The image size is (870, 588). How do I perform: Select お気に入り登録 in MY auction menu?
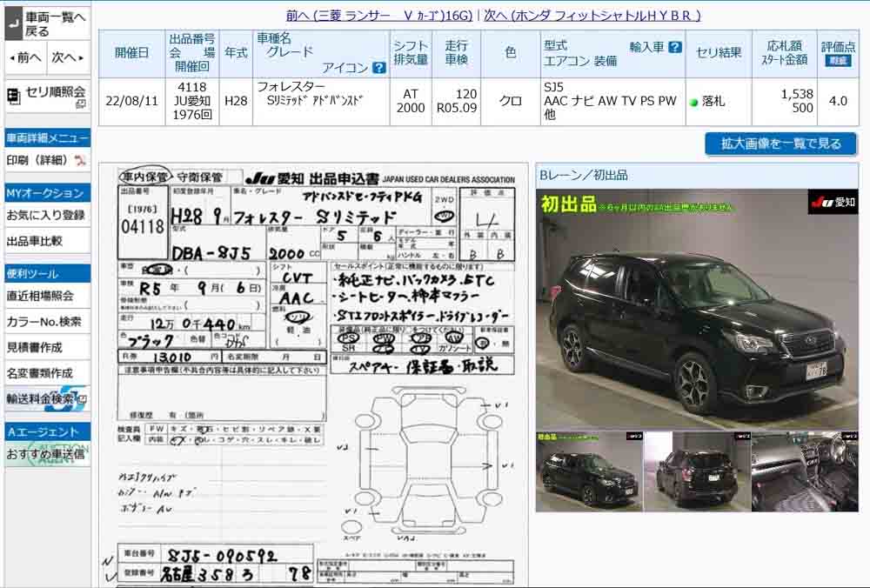coord(47,215)
